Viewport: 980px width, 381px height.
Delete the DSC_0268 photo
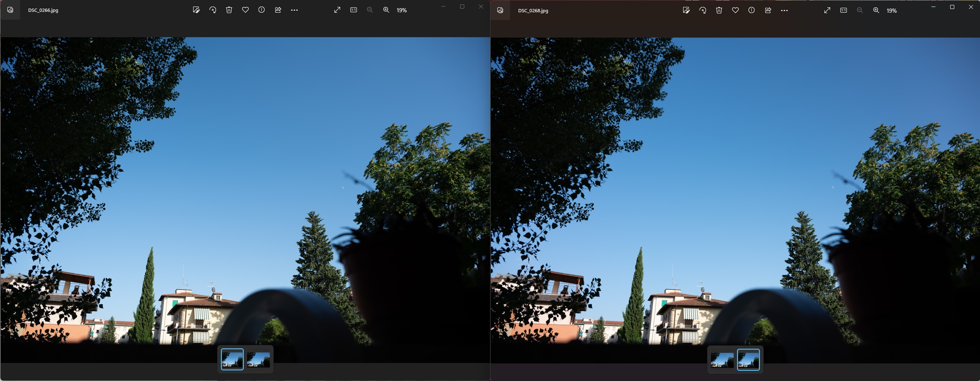719,10
